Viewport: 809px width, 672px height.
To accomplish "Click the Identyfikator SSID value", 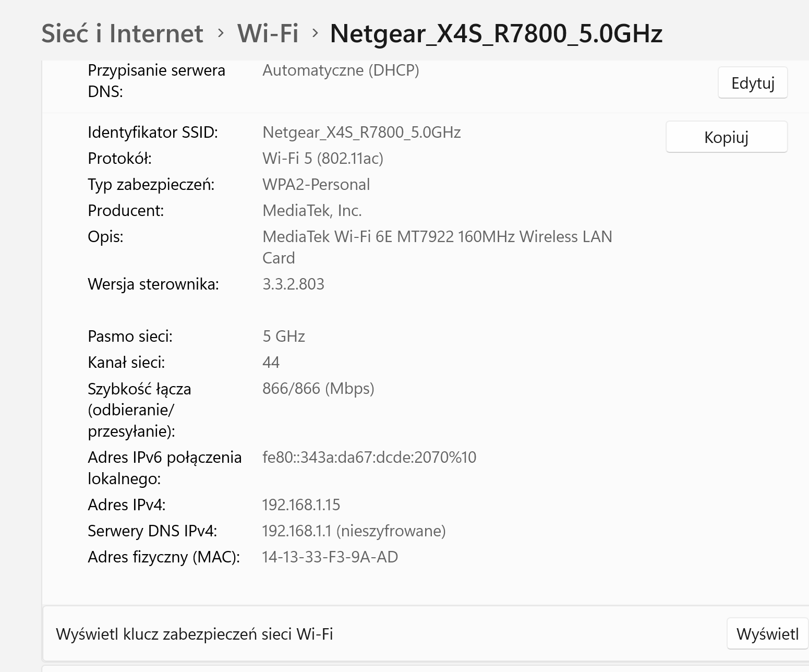I will point(361,132).
